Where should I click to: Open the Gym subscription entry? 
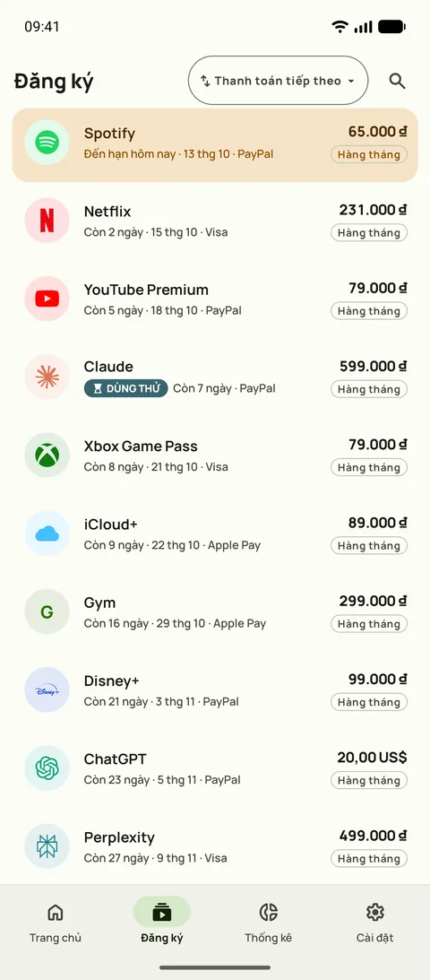(215, 611)
